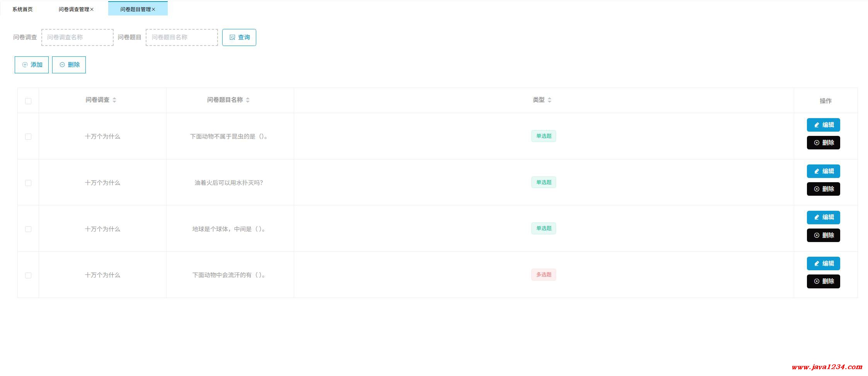Screen dimensions: 868x376
Task: Tick checkbox for 下面动物中会流汗的有 row
Action: coord(28,276)
